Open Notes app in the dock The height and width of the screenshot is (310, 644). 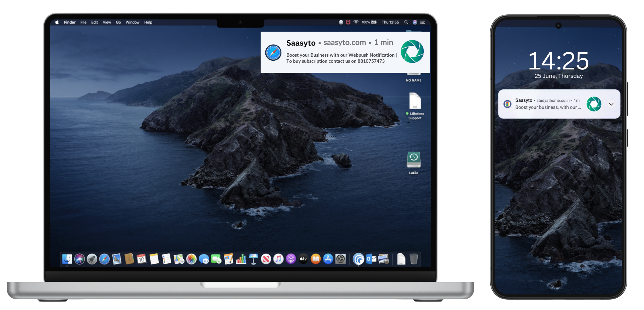coord(154,259)
